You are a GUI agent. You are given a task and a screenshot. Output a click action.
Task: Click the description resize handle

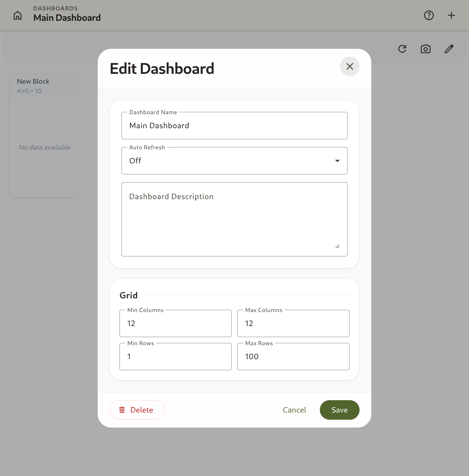point(337,247)
